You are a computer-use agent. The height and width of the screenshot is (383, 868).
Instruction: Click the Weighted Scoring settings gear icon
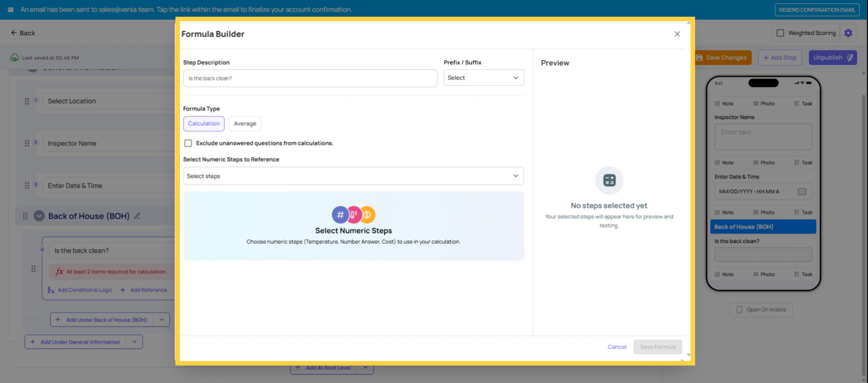pyautogui.click(x=848, y=33)
